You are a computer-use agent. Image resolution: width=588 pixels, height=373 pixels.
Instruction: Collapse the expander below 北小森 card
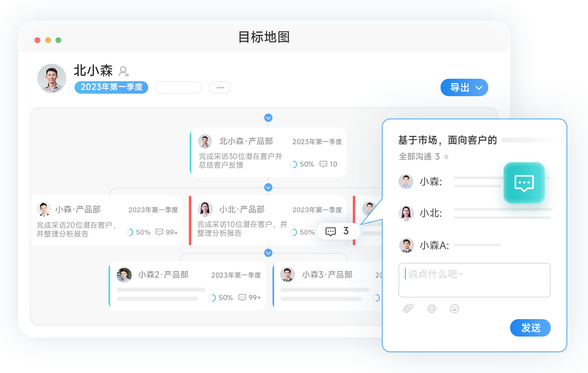point(268,187)
